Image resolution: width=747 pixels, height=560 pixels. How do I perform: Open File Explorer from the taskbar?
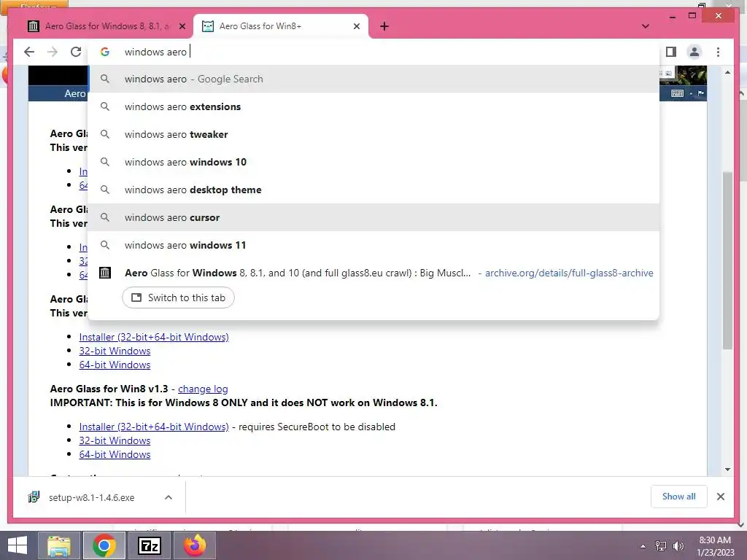point(58,545)
